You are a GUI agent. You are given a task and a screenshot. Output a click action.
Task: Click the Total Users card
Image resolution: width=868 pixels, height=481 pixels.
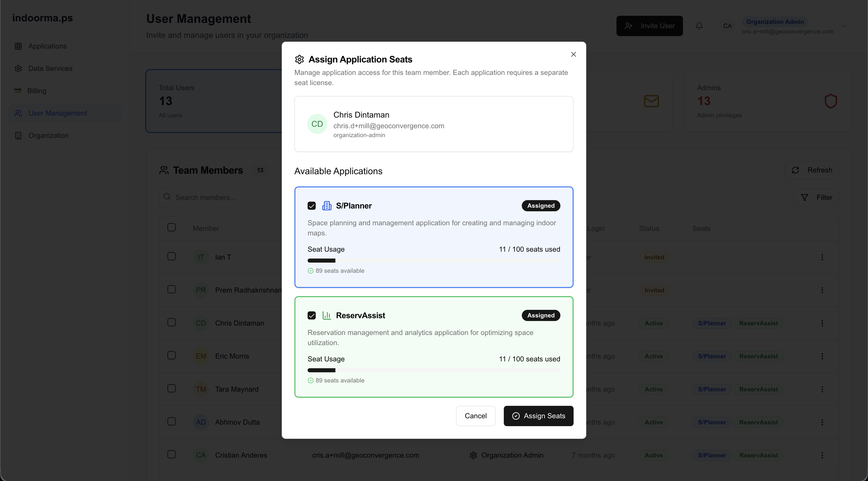(x=214, y=101)
